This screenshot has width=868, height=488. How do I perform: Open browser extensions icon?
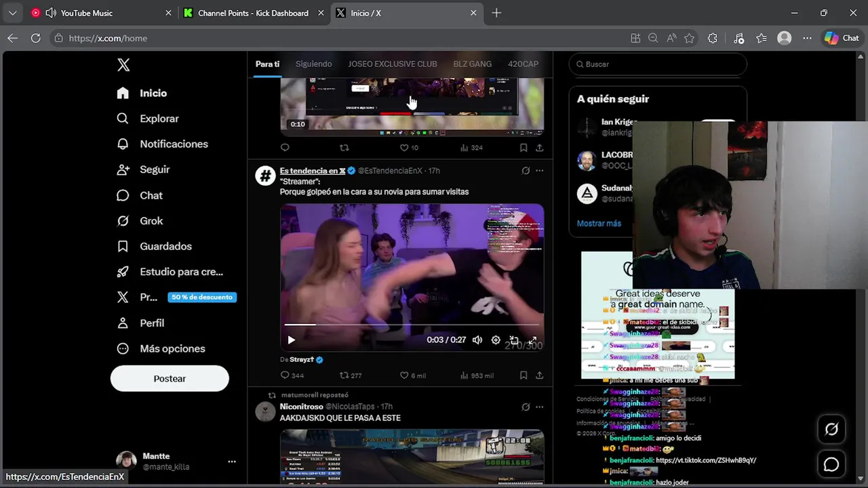point(712,38)
